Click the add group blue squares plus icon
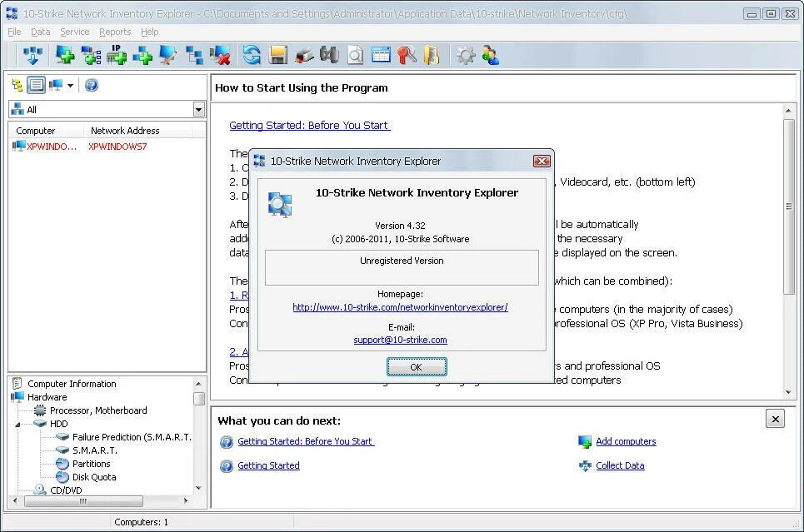This screenshot has height=532, width=804. coord(142,55)
